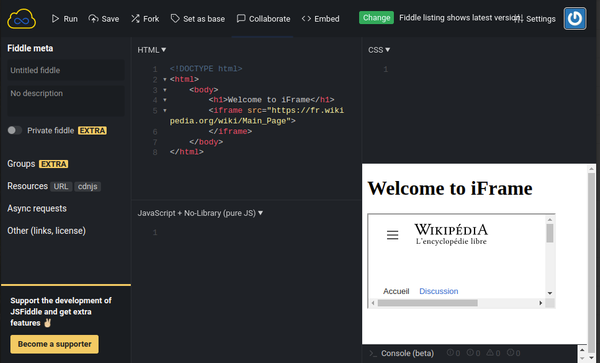
Task: Toggle the Private fiddle switch
Action: click(15, 130)
